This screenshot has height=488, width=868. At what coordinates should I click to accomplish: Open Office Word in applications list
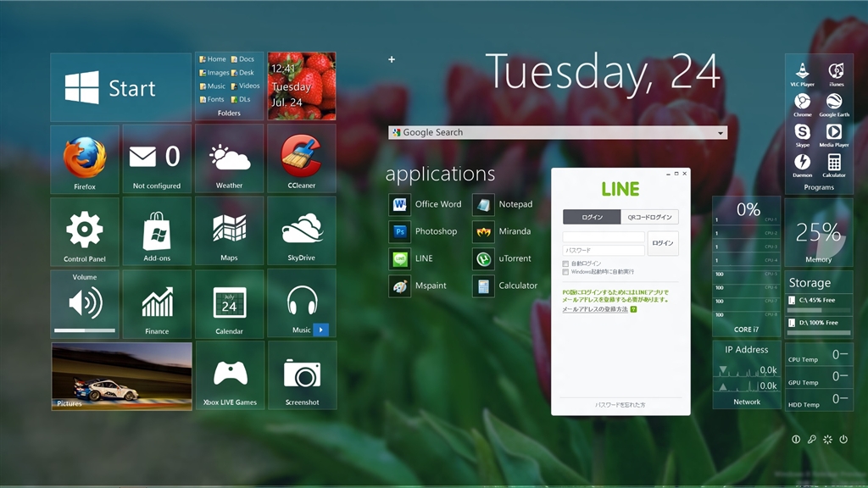point(426,204)
